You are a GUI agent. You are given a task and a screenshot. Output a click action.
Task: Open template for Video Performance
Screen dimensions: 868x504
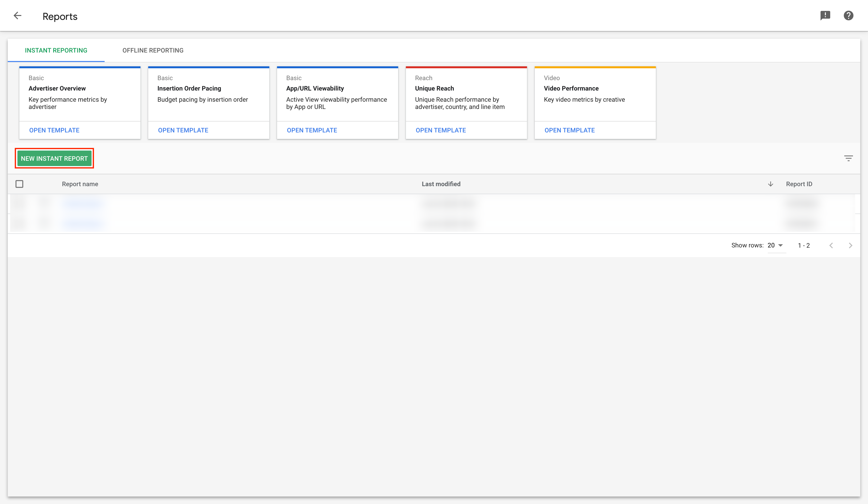tap(569, 130)
